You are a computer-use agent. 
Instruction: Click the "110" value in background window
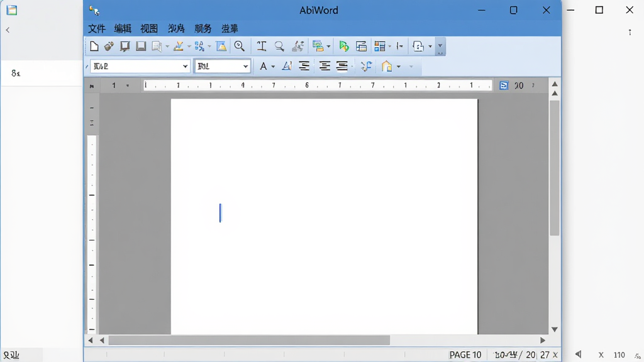click(x=619, y=355)
